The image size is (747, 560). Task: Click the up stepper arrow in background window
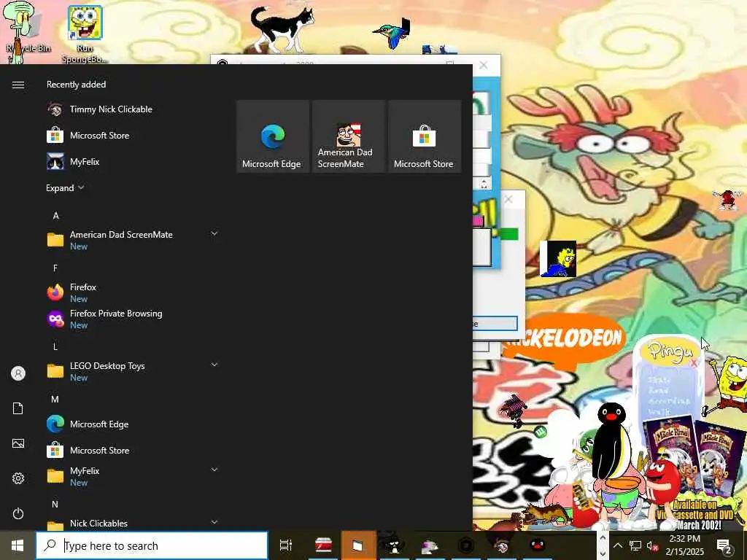tap(484, 181)
